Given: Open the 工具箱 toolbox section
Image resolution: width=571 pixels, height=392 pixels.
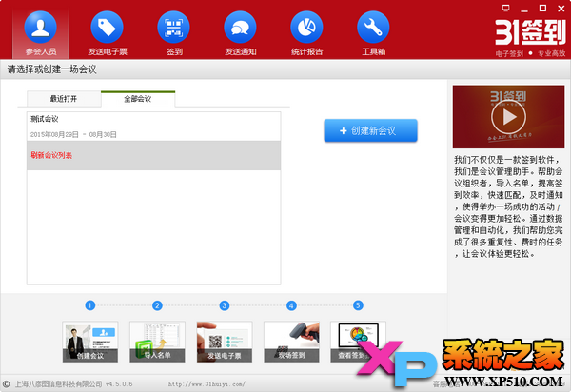Looking at the screenshot, I should [x=374, y=33].
